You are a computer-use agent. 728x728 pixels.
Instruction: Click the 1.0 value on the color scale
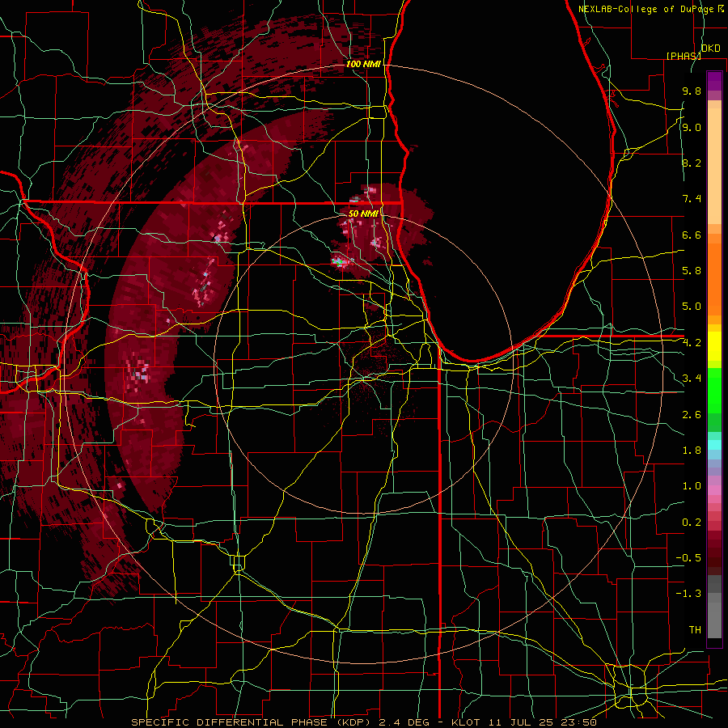pos(692,486)
